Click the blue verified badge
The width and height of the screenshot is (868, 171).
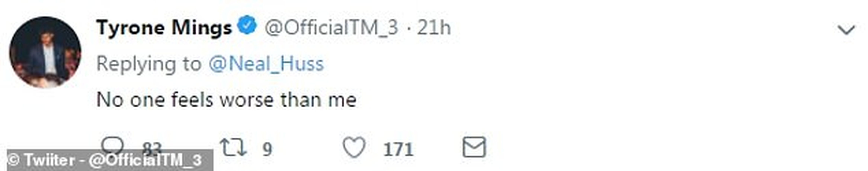247,26
